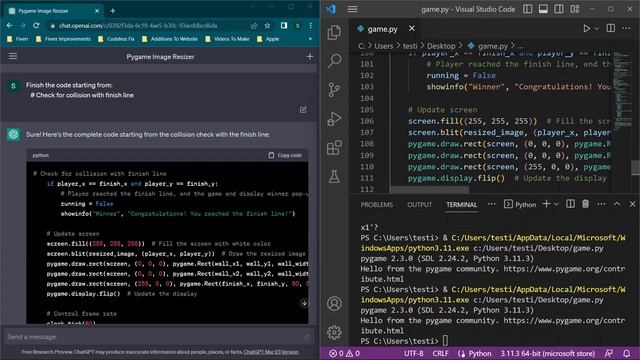
Task: Click the Desktop breadcrumb segment
Action: 441,46
